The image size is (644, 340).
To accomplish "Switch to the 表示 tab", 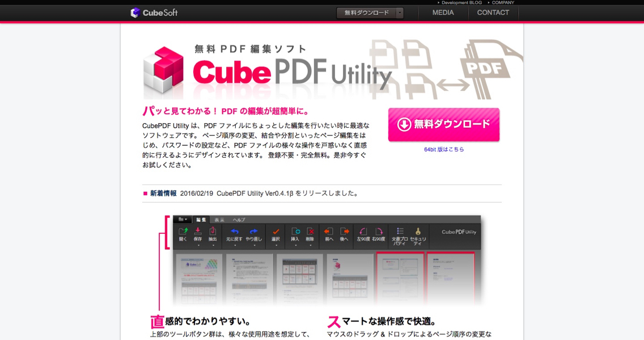I will tap(219, 220).
